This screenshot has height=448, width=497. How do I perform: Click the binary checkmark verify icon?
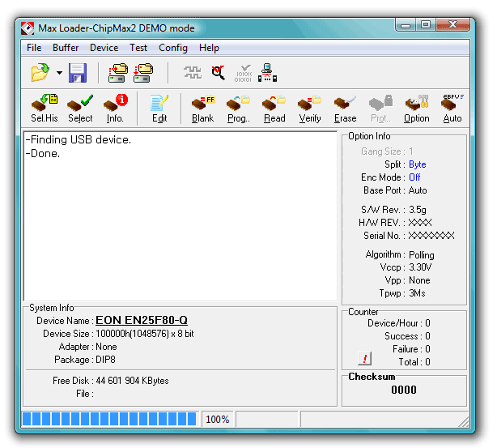coord(243,73)
